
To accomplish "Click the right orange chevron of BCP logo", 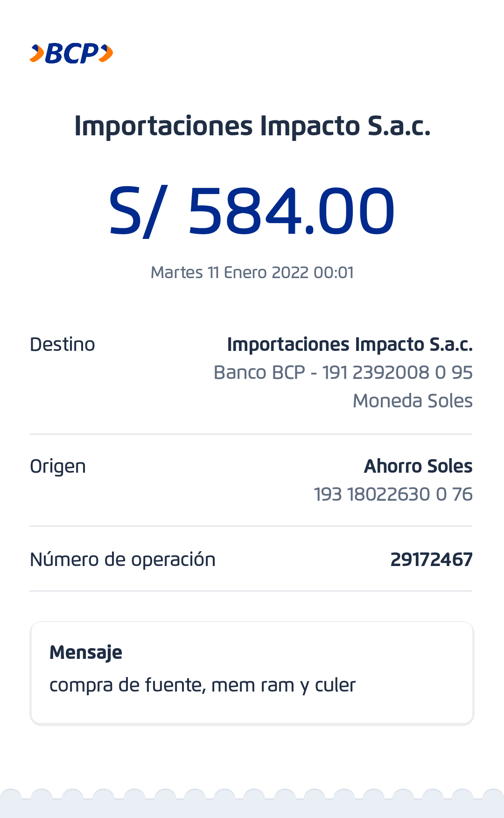I will click(106, 53).
